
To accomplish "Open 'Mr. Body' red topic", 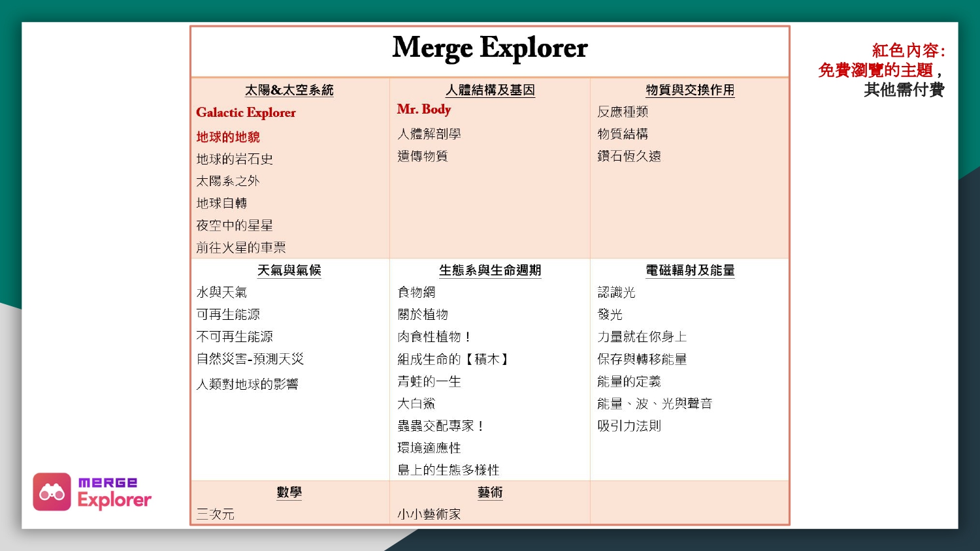I will point(424,109).
